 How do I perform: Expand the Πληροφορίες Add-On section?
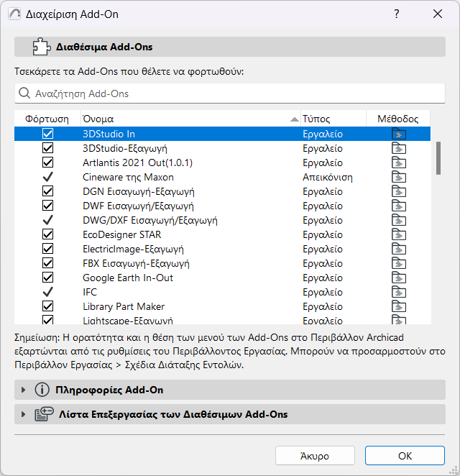pos(24,390)
